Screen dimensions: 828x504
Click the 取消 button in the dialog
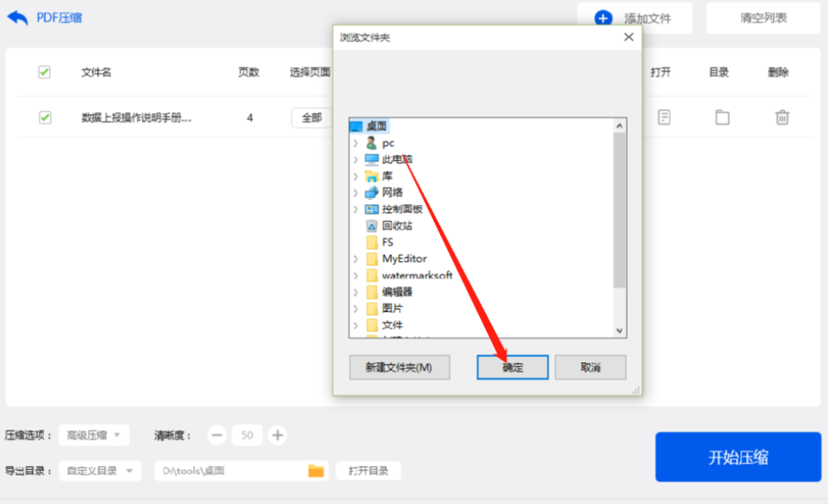(x=591, y=367)
